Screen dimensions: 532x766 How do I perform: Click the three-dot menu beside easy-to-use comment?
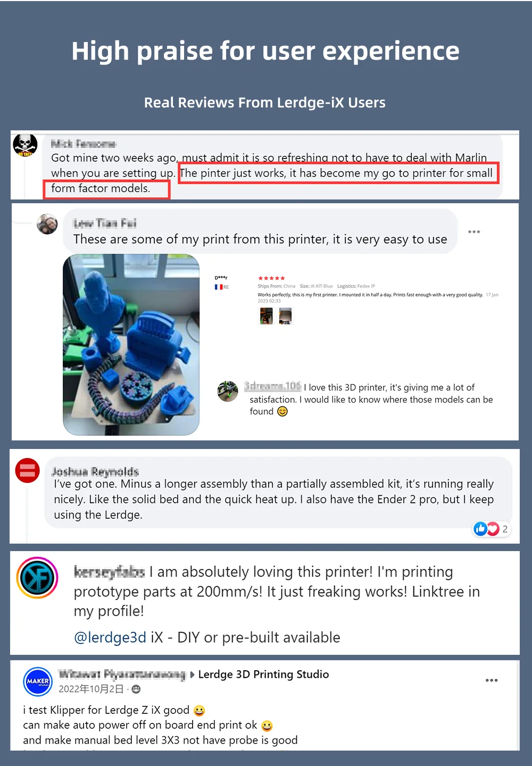pyautogui.click(x=474, y=232)
